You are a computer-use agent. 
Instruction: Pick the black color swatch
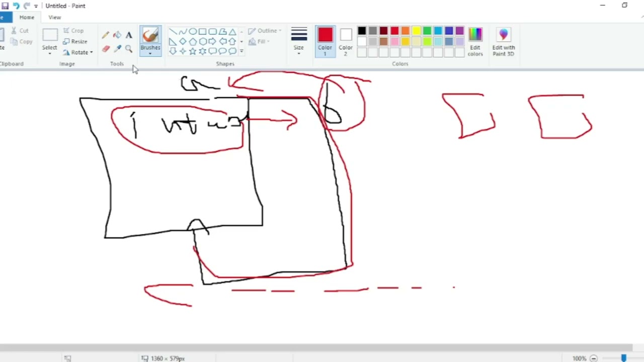tap(362, 31)
